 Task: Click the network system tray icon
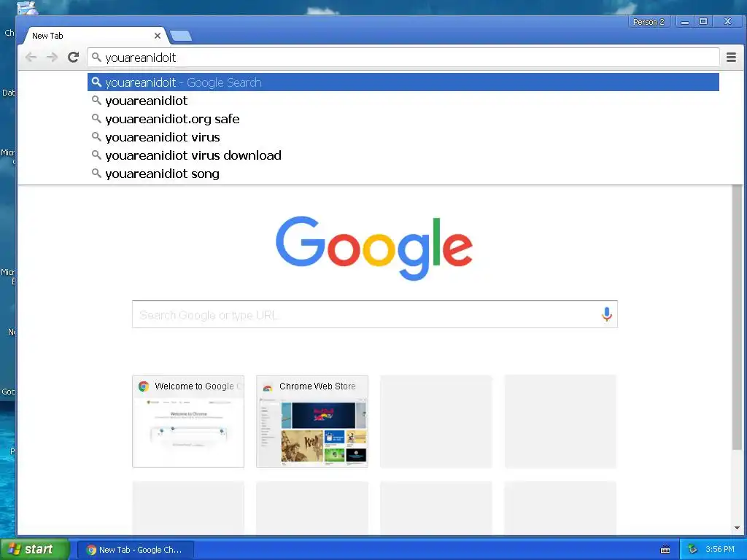(x=692, y=550)
